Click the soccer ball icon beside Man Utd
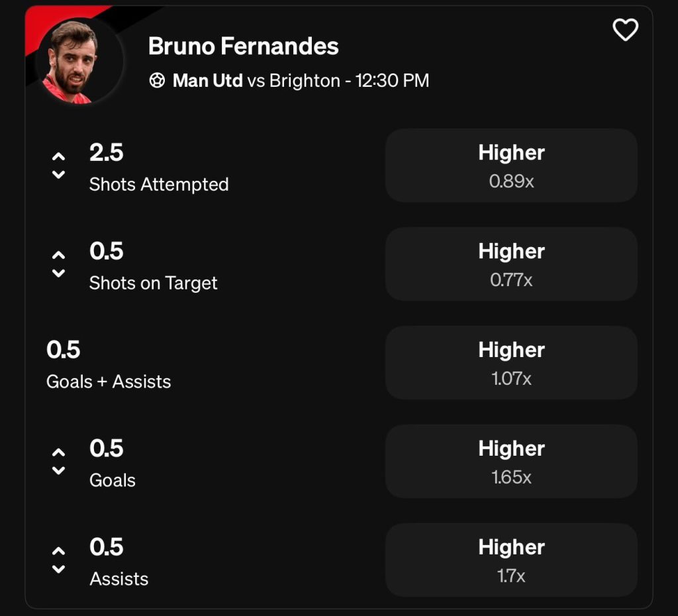This screenshot has width=678, height=616. click(x=157, y=81)
